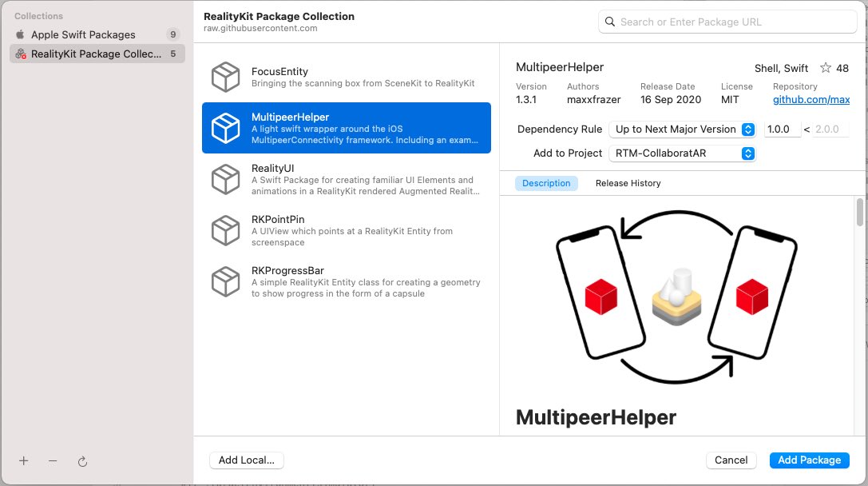Viewport: 868px width, 486px height.
Task: Select the FocusEntity package row
Action: coord(347,77)
